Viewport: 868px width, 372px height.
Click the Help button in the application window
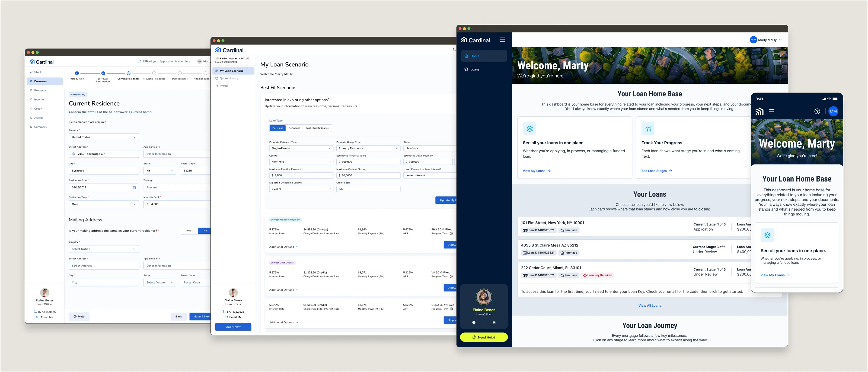79,317
